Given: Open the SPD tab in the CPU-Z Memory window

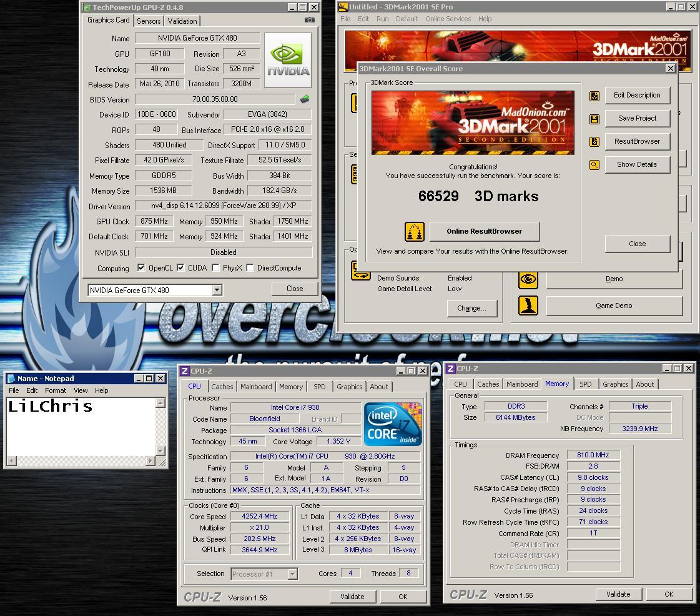Looking at the screenshot, I should point(585,384).
